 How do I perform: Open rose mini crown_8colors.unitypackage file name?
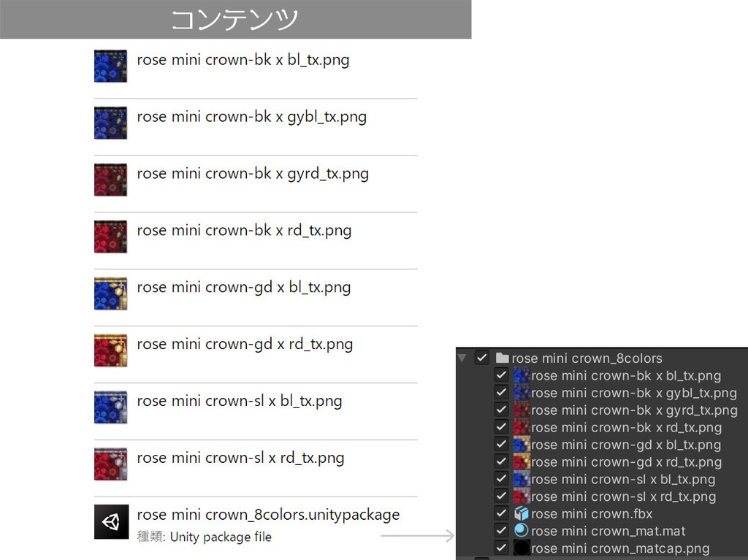click(268, 515)
